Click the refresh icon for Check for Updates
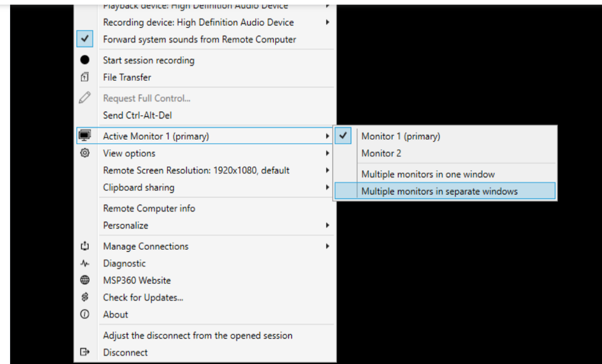602x364 pixels. point(85,297)
